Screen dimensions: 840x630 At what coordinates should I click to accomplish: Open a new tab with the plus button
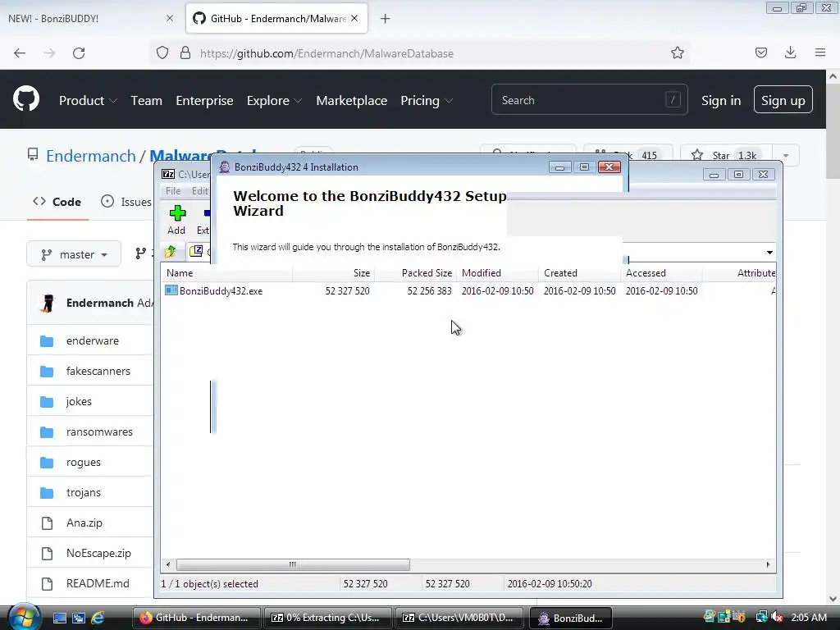(386, 19)
